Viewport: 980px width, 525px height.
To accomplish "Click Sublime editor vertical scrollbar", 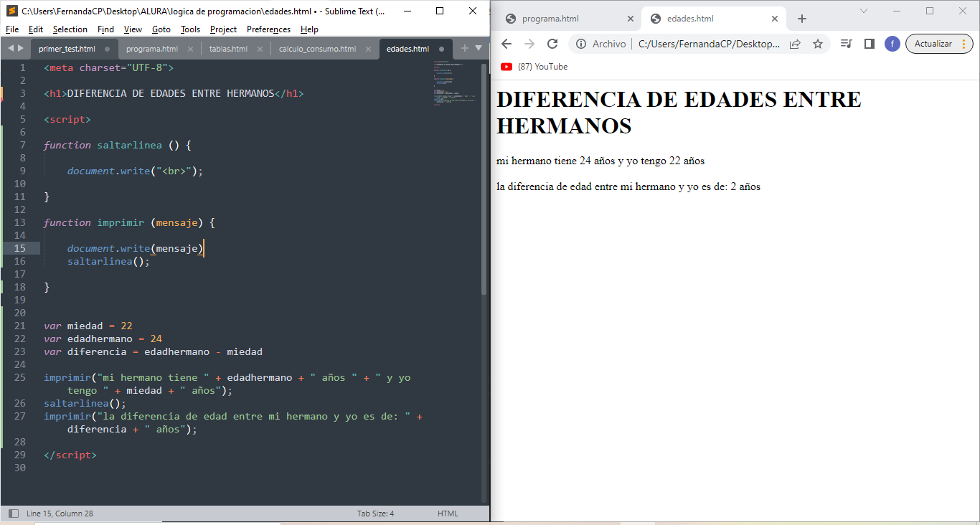I will [x=484, y=179].
